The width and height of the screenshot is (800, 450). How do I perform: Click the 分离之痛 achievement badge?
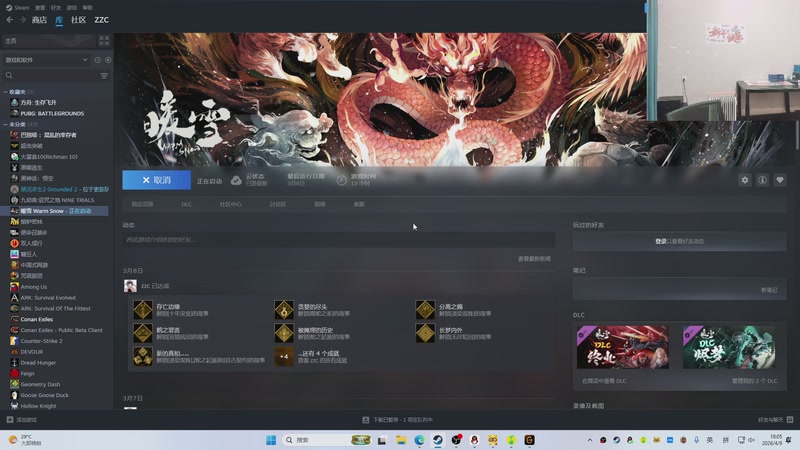coord(425,310)
